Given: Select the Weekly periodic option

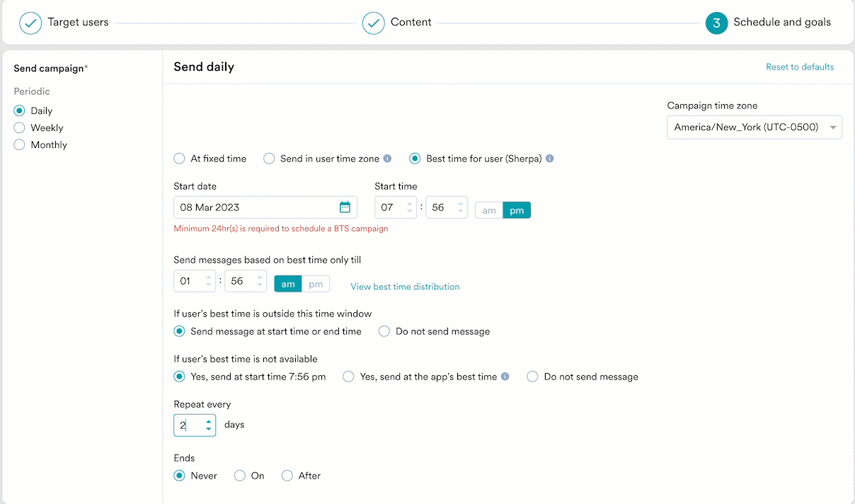Looking at the screenshot, I should [x=20, y=128].
